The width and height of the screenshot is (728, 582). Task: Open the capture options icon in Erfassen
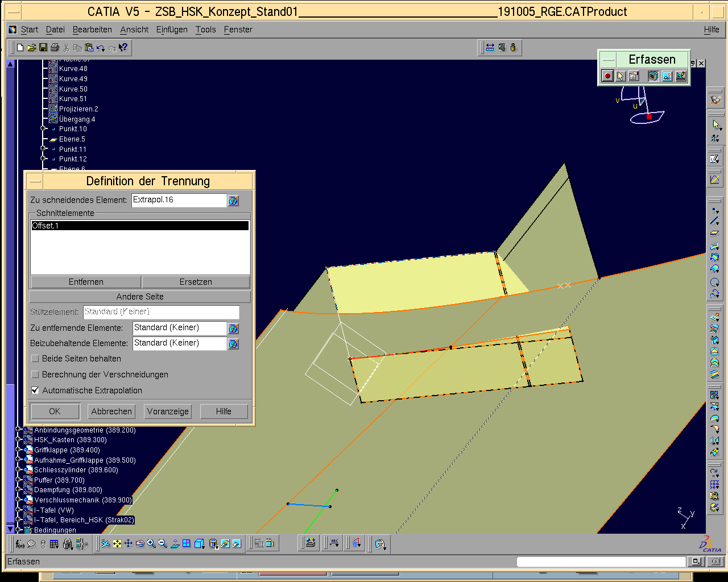(x=634, y=76)
